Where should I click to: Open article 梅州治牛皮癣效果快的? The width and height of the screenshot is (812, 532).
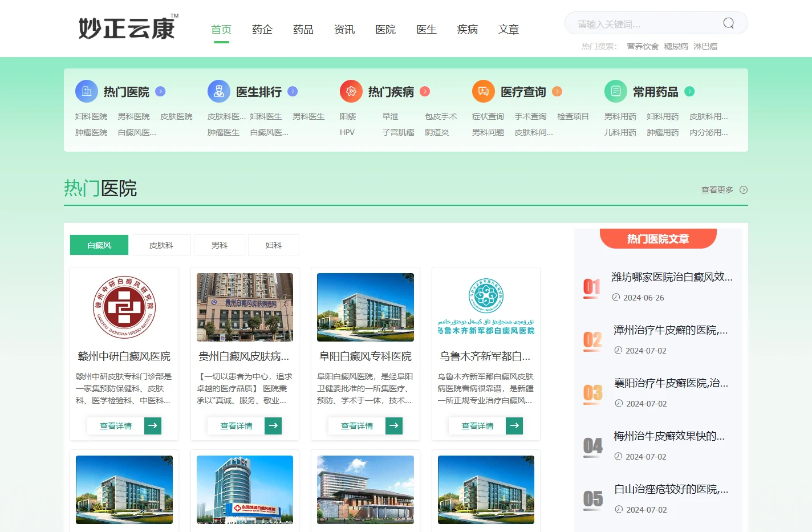point(669,436)
